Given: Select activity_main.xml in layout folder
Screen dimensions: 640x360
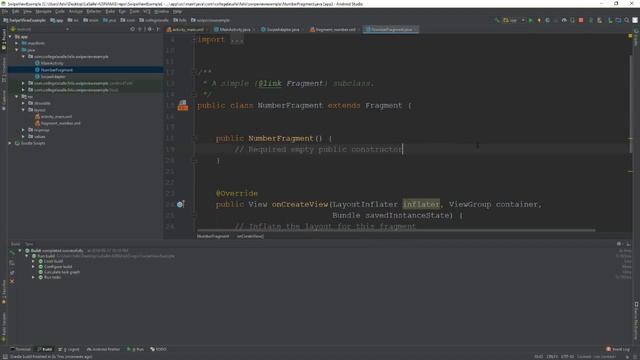Looking at the screenshot, I should click(56, 117).
